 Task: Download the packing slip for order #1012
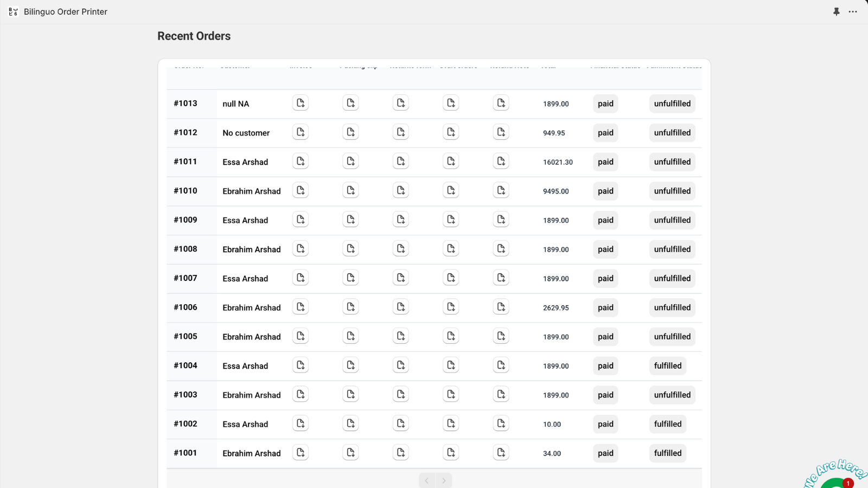[350, 132]
